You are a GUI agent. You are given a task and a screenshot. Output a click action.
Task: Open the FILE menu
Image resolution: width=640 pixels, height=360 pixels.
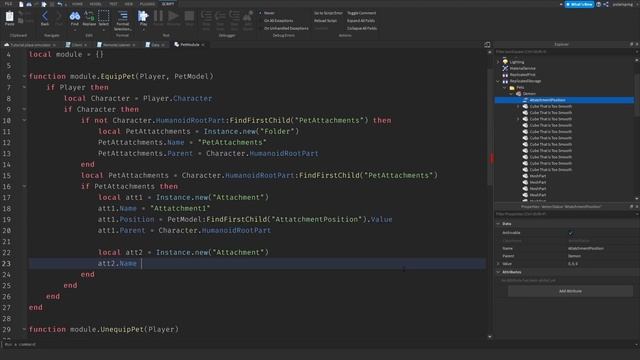(x=8, y=4)
